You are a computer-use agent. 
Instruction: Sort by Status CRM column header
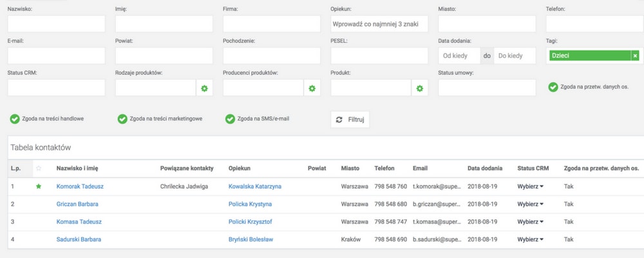point(533,168)
